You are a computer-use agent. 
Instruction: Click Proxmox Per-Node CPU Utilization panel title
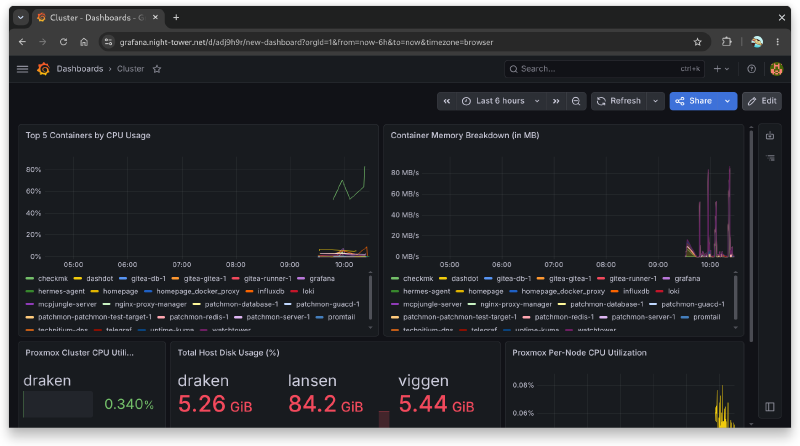[x=579, y=353]
